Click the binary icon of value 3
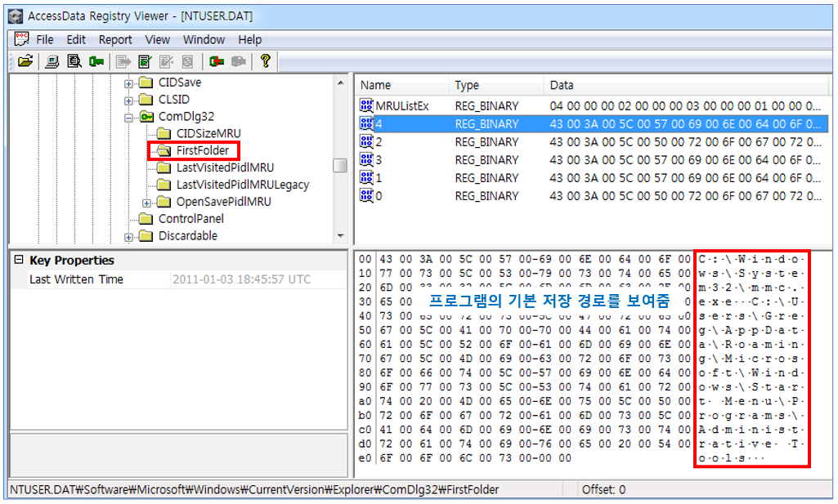Image resolution: width=838 pixels, height=504 pixels. click(x=366, y=159)
